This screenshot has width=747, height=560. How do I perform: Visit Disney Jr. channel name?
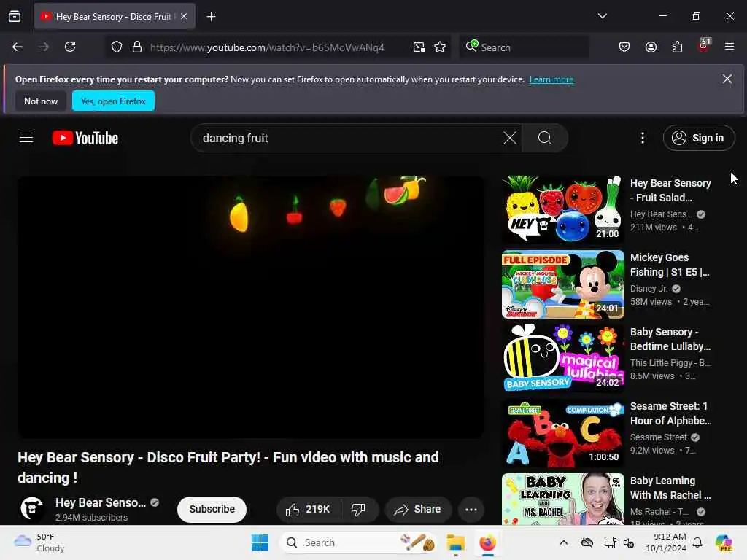(649, 289)
